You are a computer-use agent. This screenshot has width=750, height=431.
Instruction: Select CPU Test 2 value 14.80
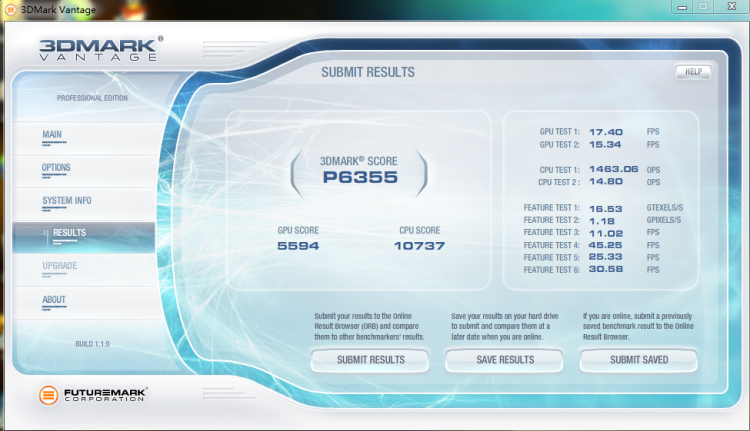[x=606, y=182]
